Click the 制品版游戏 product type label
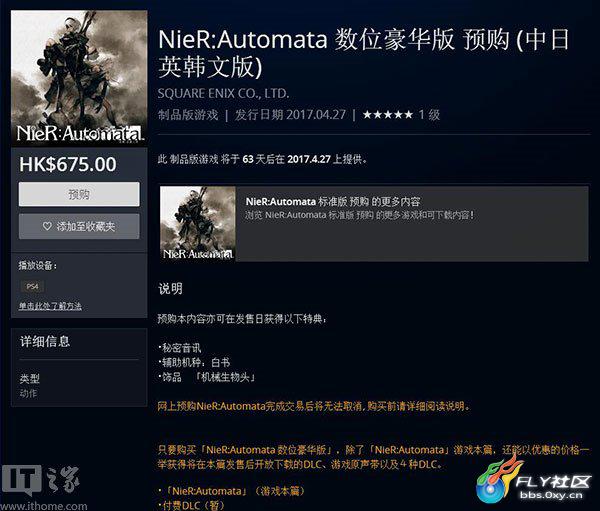Viewport: 600px width, 511px height. (188, 114)
